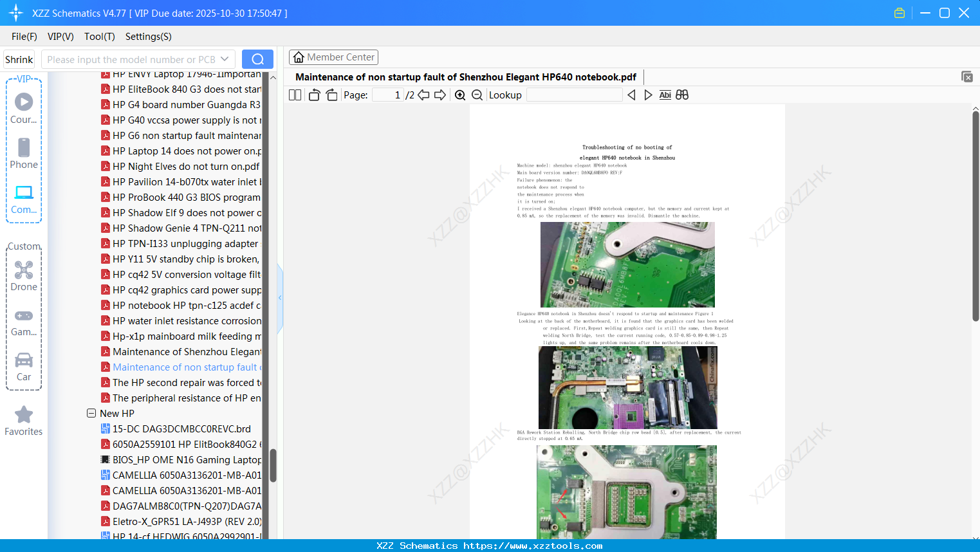
Task: Open HP G6 non startup fault file
Action: tap(181, 136)
